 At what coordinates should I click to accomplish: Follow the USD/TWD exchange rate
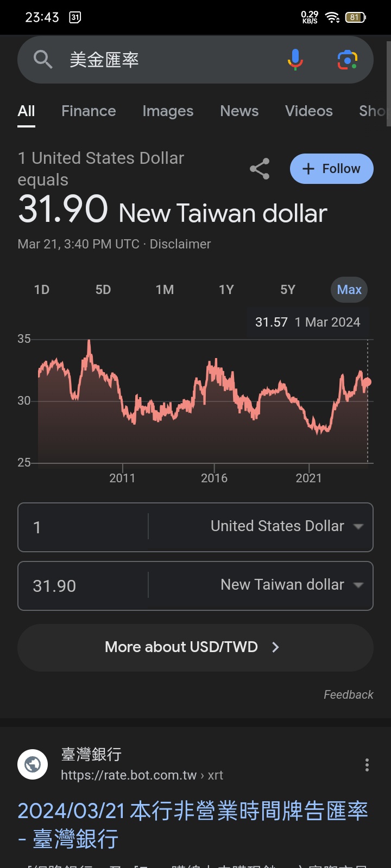tap(331, 169)
